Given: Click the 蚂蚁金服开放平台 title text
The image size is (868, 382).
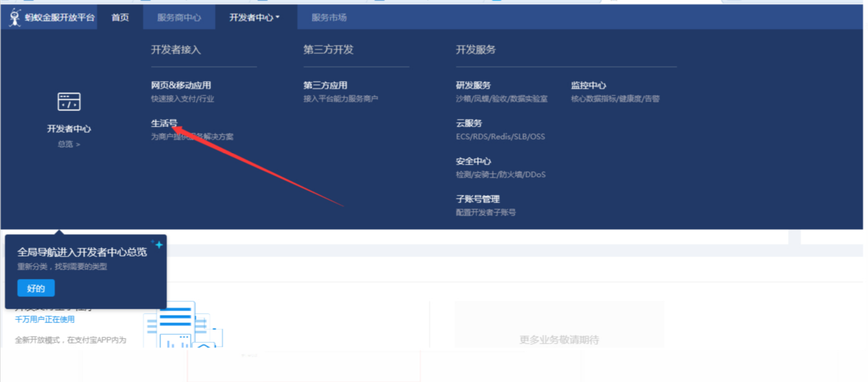Looking at the screenshot, I should [60, 17].
